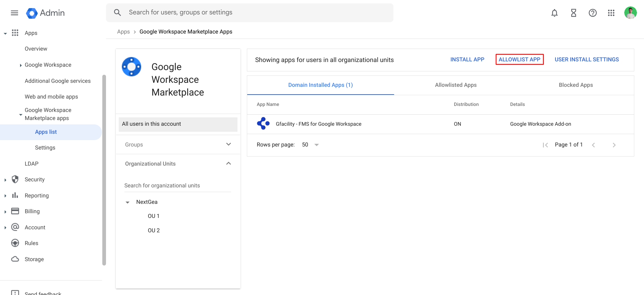Click the sidebar vertical scrollbar
This screenshot has height=295, width=644.
click(104, 170)
